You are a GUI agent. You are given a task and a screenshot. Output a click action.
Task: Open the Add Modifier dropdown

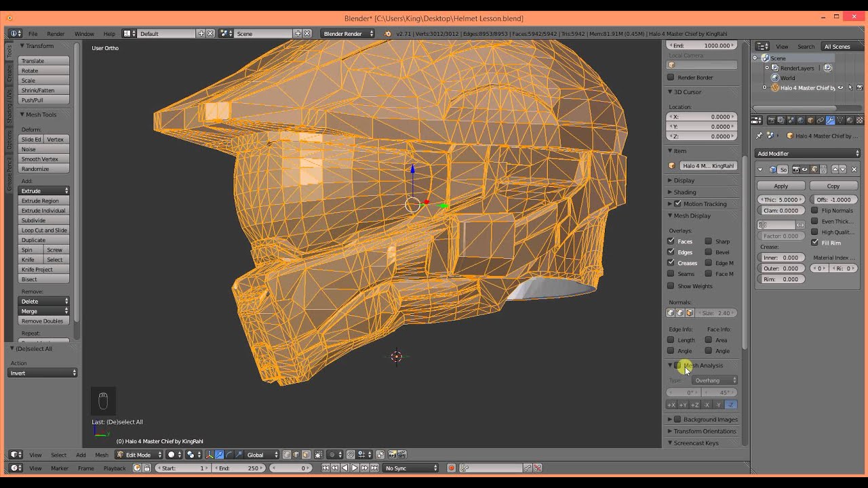point(808,154)
